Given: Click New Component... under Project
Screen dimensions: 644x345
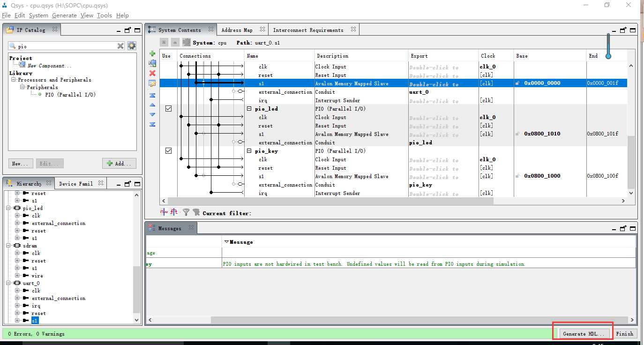Looking at the screenshot, I should [49, 66].
